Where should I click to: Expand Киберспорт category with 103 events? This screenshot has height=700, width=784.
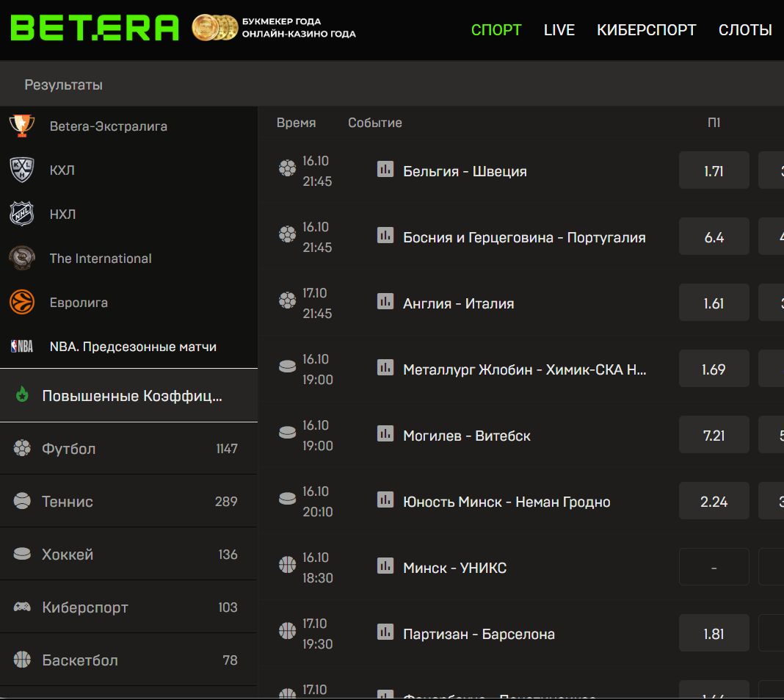coord(128,607)
